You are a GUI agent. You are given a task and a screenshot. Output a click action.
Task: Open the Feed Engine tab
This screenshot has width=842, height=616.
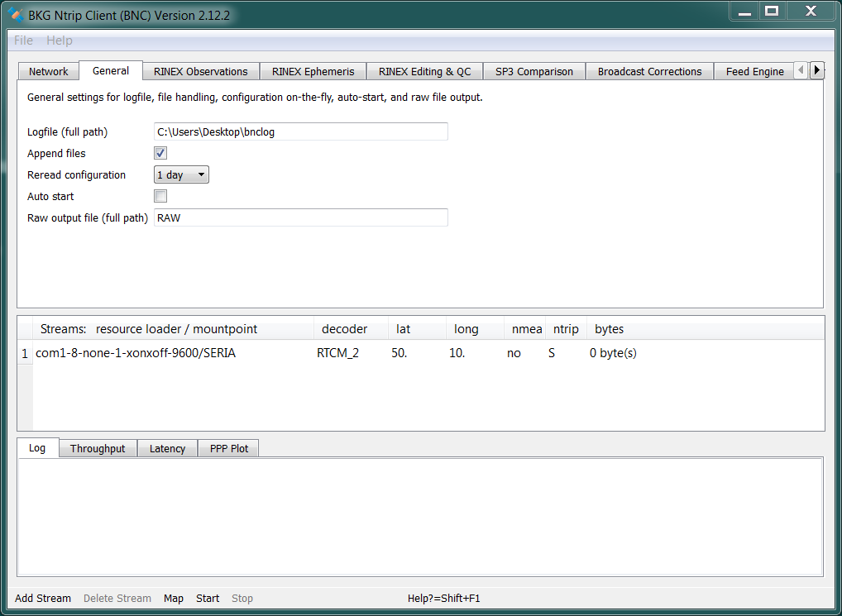(x=754, y=71)
